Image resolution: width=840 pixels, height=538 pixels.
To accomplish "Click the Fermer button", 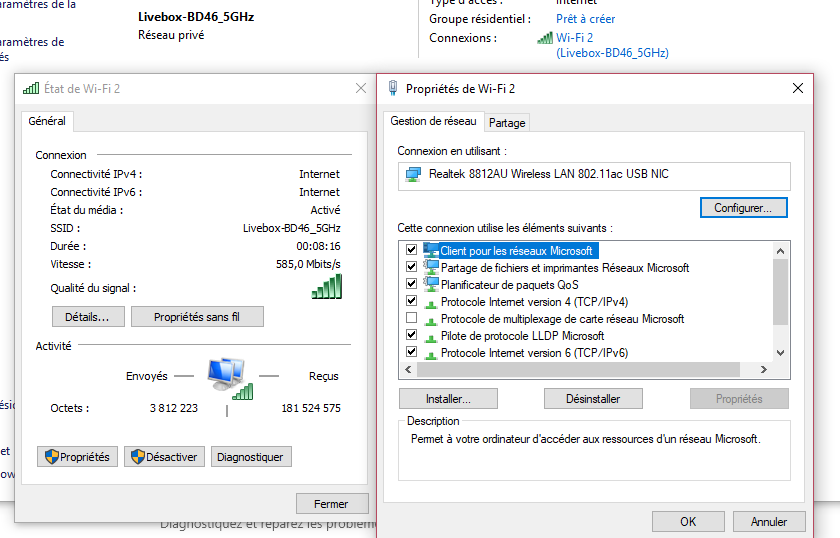I will click(332, 504).
